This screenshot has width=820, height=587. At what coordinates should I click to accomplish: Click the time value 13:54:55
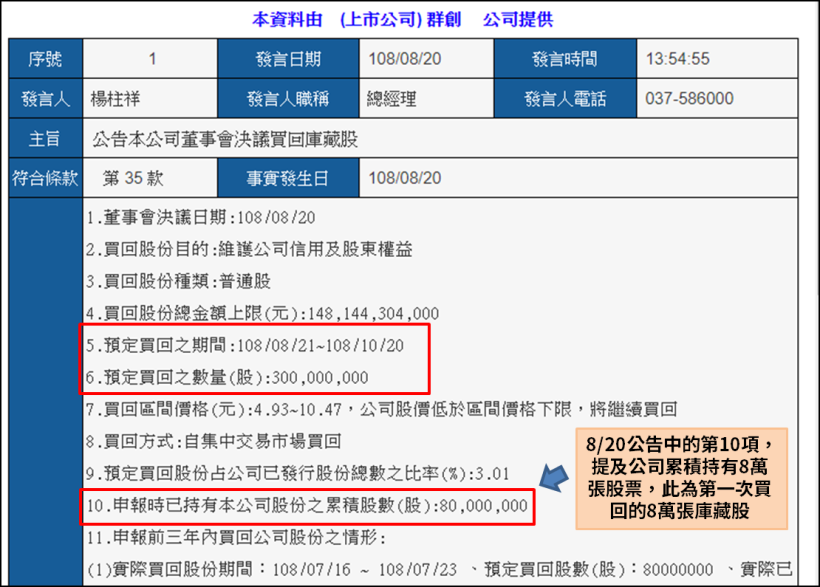pyautogui.click(x=677, y=59)
